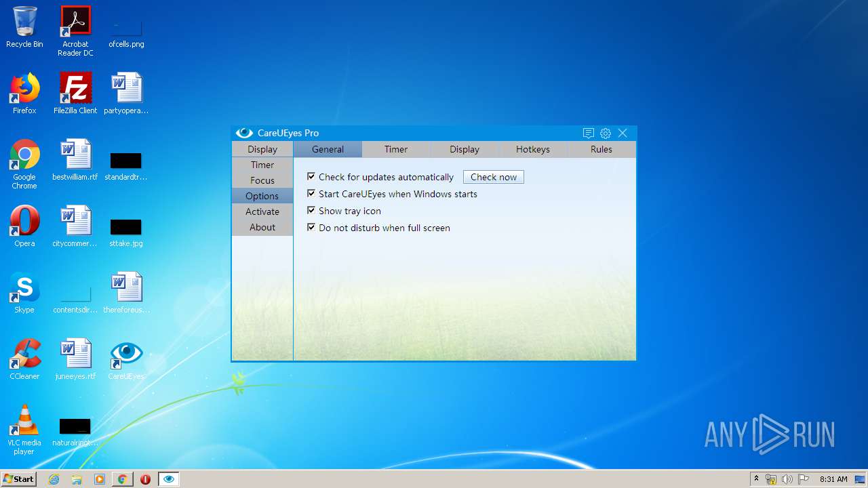
Task: Switch to the Hotkeys tab
Action: 533,149
